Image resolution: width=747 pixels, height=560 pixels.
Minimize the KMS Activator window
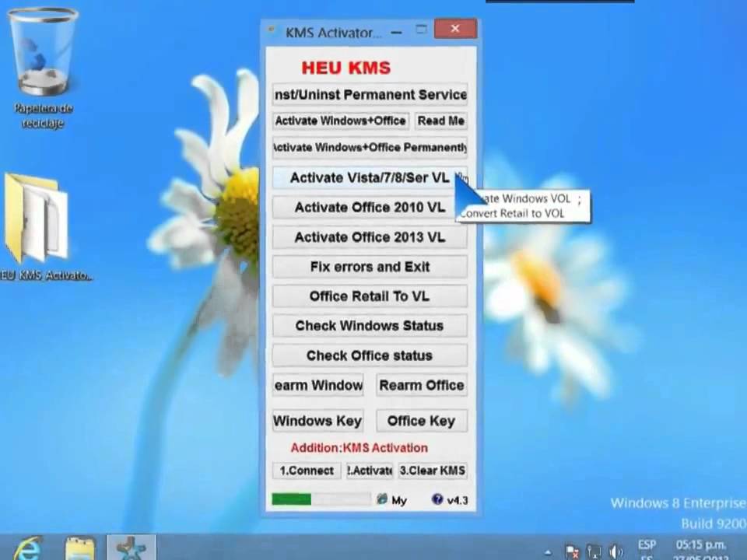(x=396, y=32)
